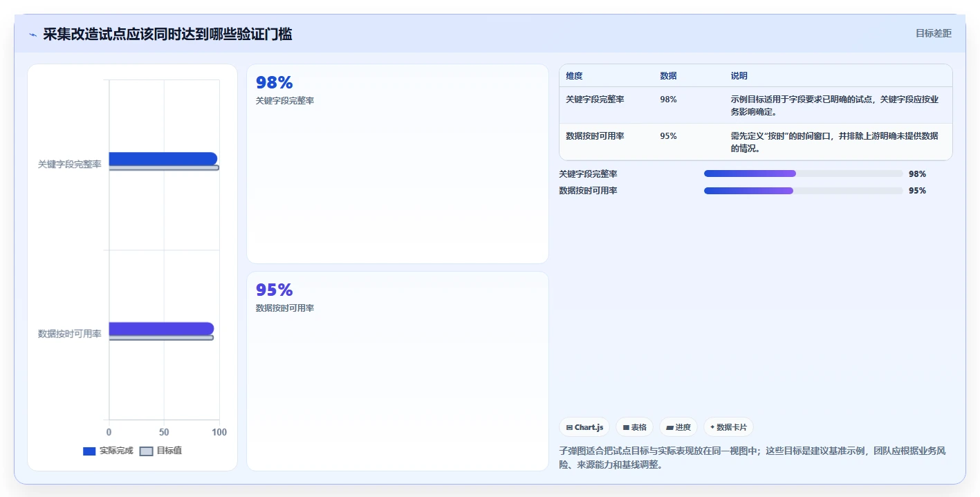Click the 数据按时可用率 table row name
Screen dimensions: 980x497
[595, 136]
